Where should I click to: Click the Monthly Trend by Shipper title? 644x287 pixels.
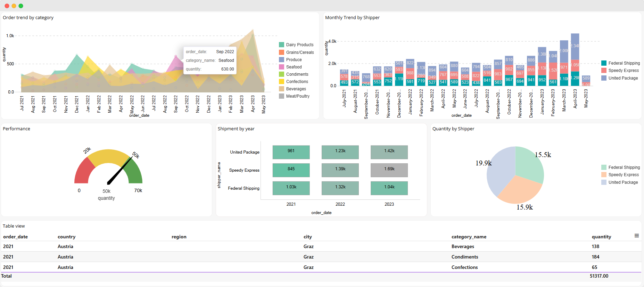[x=352, y=18]
